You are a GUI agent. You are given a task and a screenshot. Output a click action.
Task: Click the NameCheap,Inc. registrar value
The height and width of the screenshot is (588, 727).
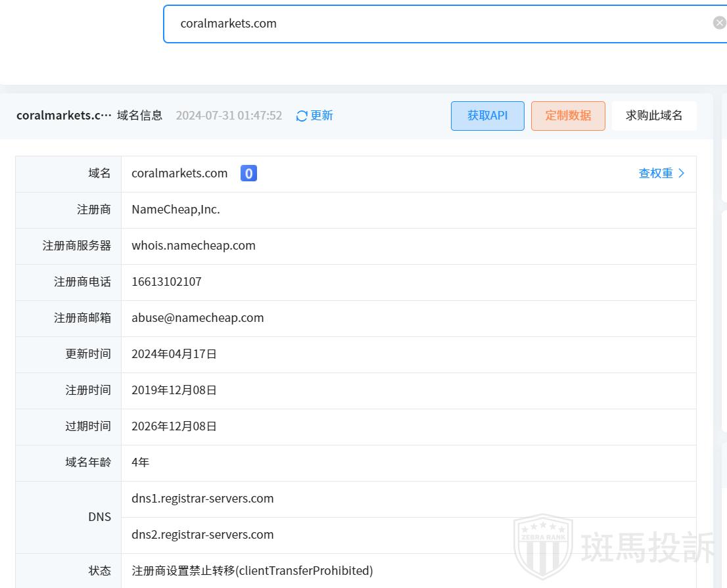pos(176,210)
